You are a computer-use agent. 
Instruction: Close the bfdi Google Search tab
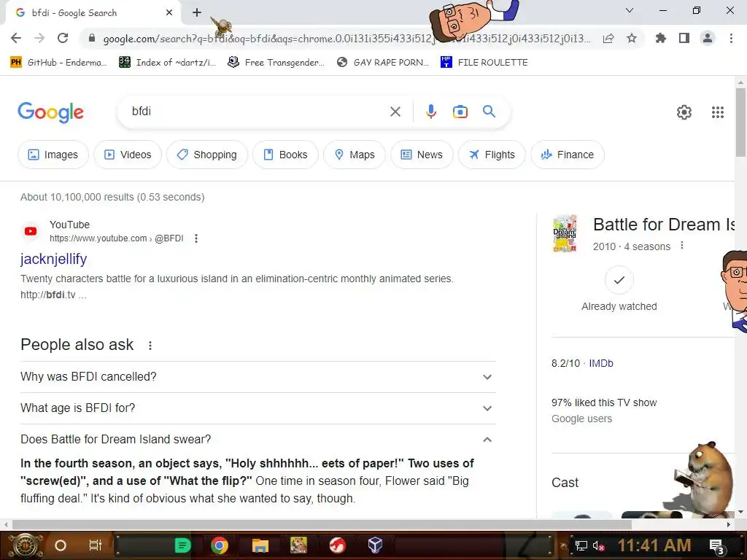[x=169, y=12]
